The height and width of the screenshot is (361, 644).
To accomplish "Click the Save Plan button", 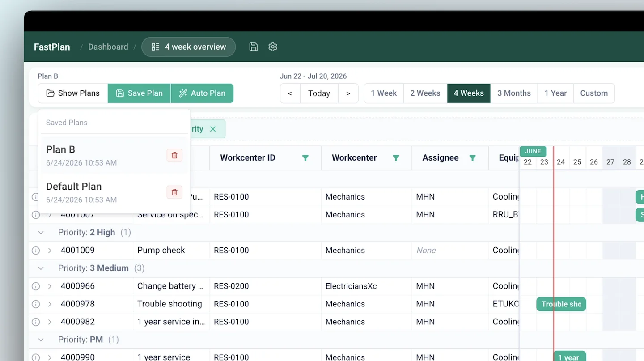I will (139, 93).
